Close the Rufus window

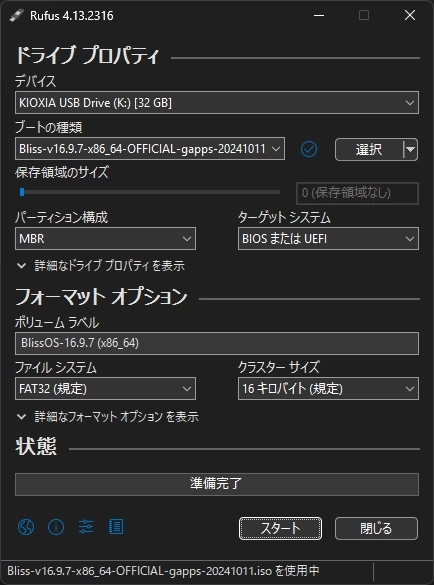[x=410, y=15]
